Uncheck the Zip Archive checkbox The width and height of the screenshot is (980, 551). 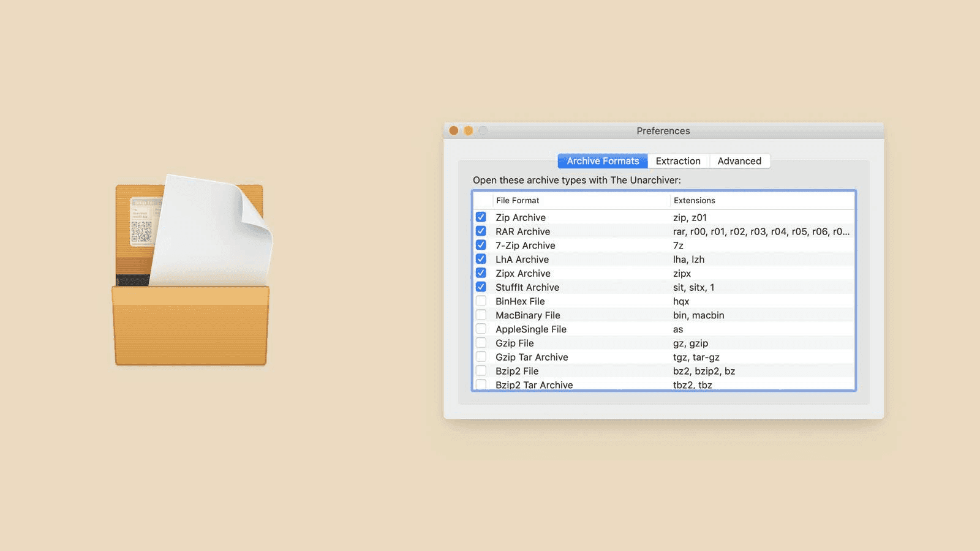pyautogui.click(x=481, y=217)
